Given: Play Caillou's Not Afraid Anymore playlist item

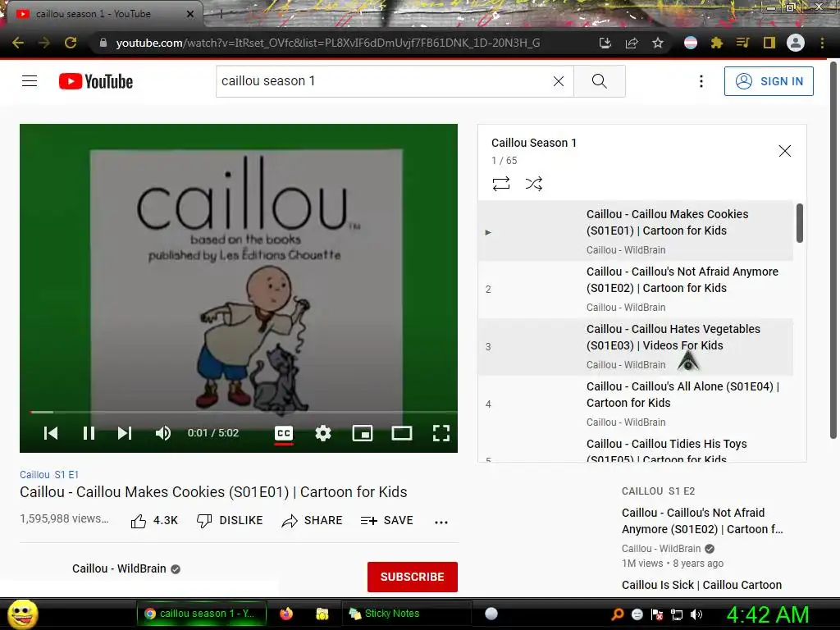Looking at the screenshot, I should [x=636, y=290].
